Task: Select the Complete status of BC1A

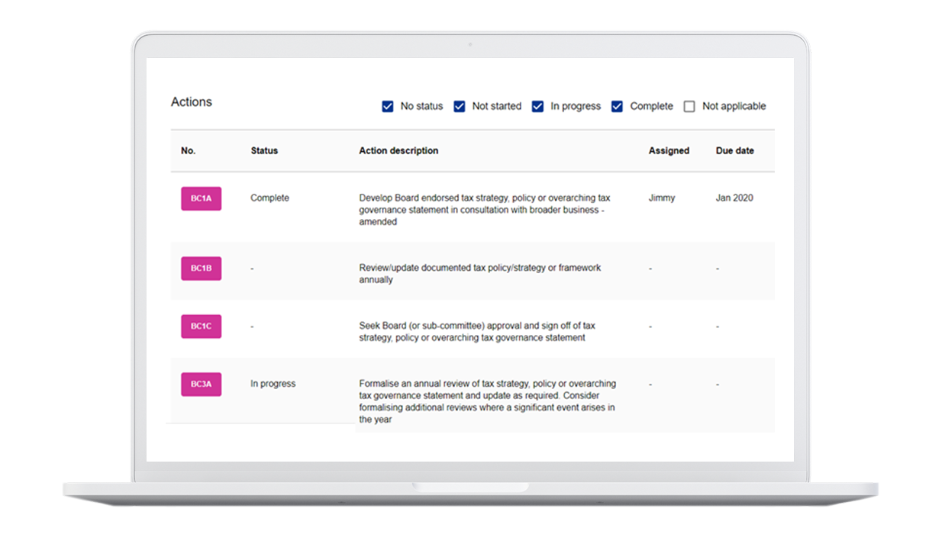Action: [269, 198]
